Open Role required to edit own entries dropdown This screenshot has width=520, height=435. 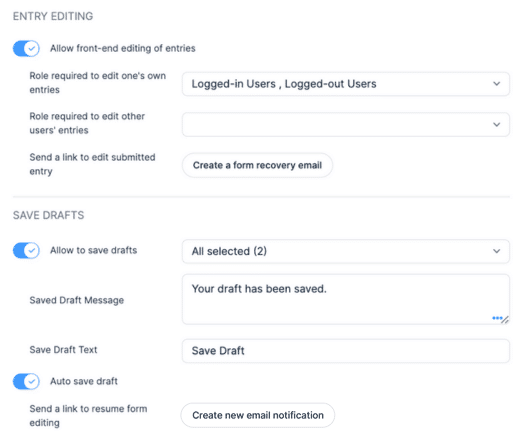pos(346,84)
